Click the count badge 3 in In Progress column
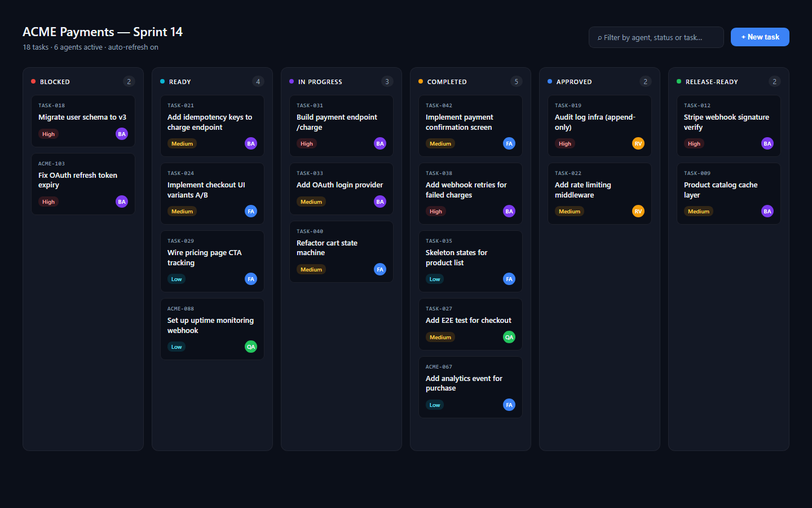The image size is (812, 508). 387,81
